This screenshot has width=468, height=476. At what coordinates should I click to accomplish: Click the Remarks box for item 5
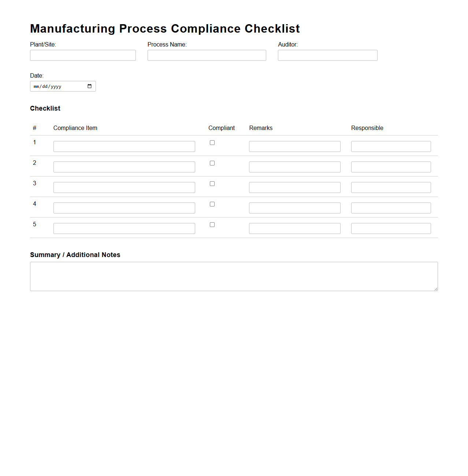(294, 228)
